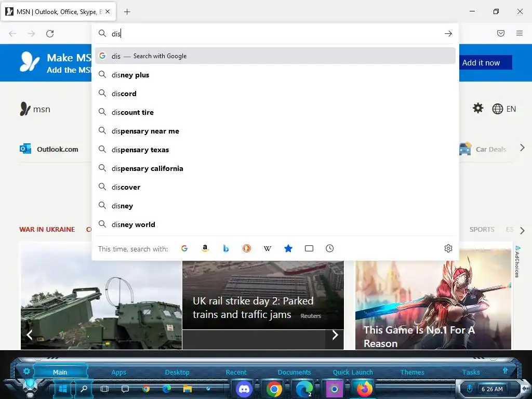The width and height of the screenshot is (532, 399).
Task: Reload the current page
Action: (x=50, y=34)
